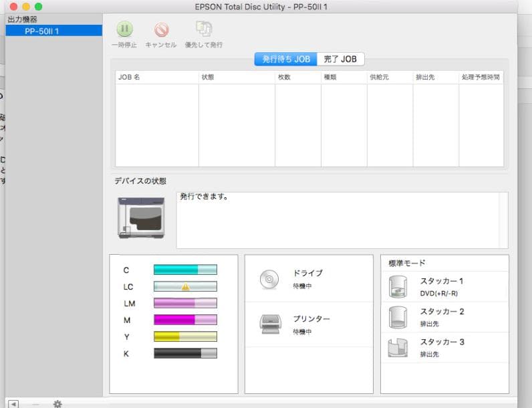The width and height of the screenshot is (532, 408).
Task: Click the scrollbar in the device status box
Action: click(x=503, y=220)
